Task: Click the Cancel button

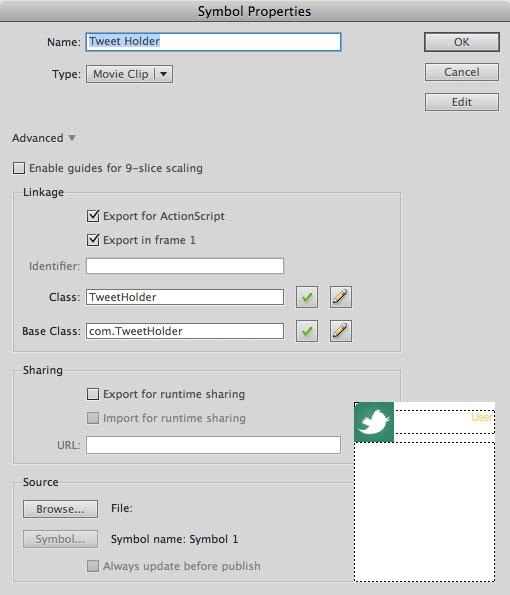Action: pos(462,72)
